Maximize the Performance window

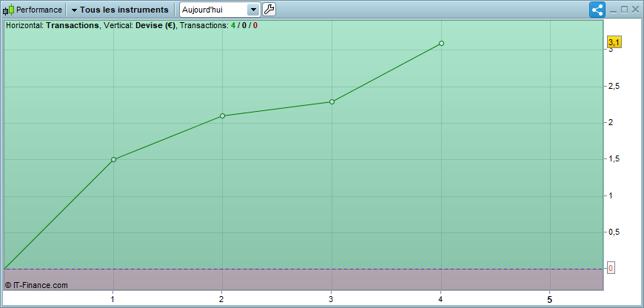624,10
